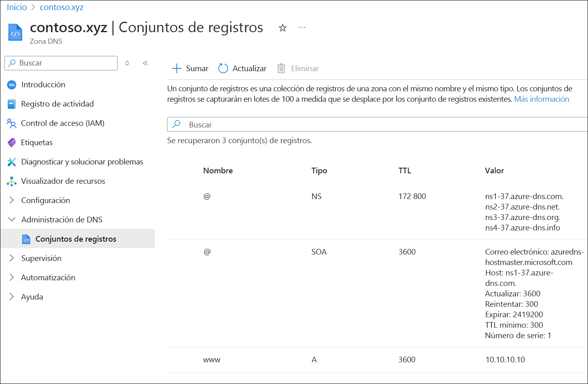Go to Inicio breadcrumb link

(x=17, y=7)
